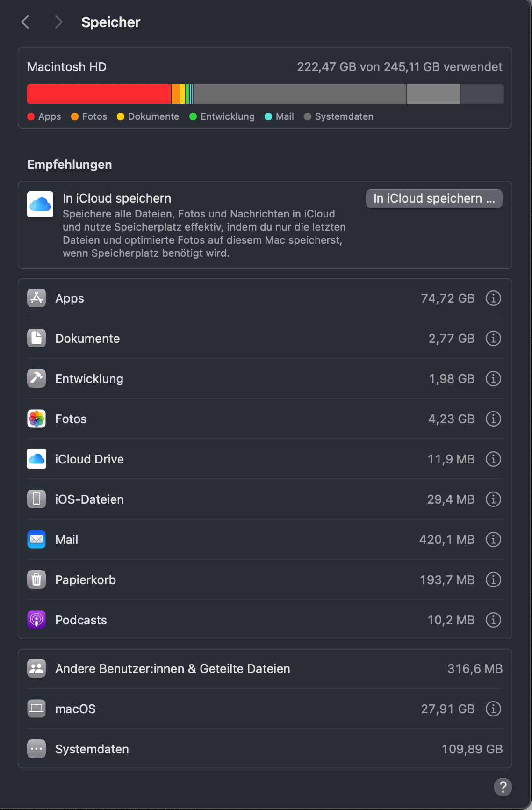Image resolution: width=532 pixels, height=810 pixels.
Task: Click the gray Systemdaten bar segment
Action: pyautogui.click(x=299, y=94)
